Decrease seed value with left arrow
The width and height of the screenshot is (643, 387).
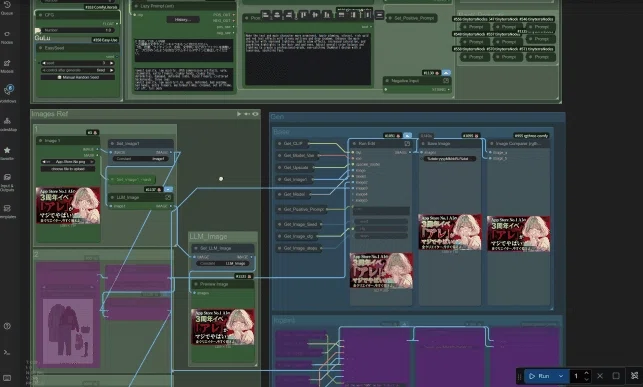pos(44,63)
